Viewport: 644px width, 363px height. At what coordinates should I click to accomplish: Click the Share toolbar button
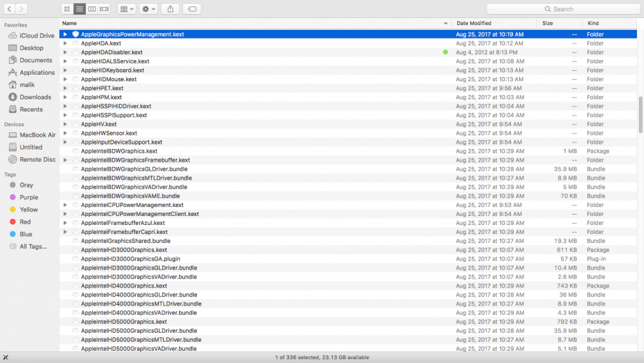pos(171,8)
